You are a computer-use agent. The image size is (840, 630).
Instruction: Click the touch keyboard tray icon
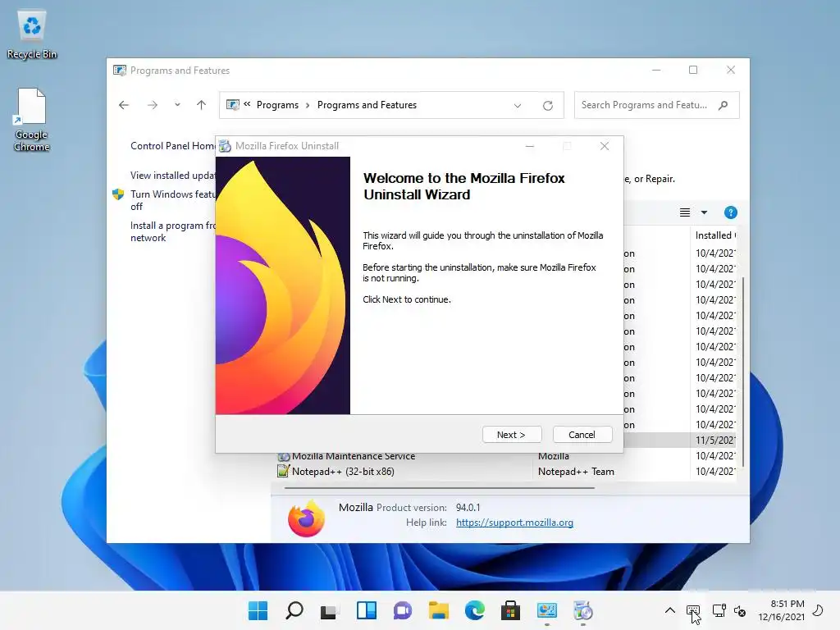[692, 610]
